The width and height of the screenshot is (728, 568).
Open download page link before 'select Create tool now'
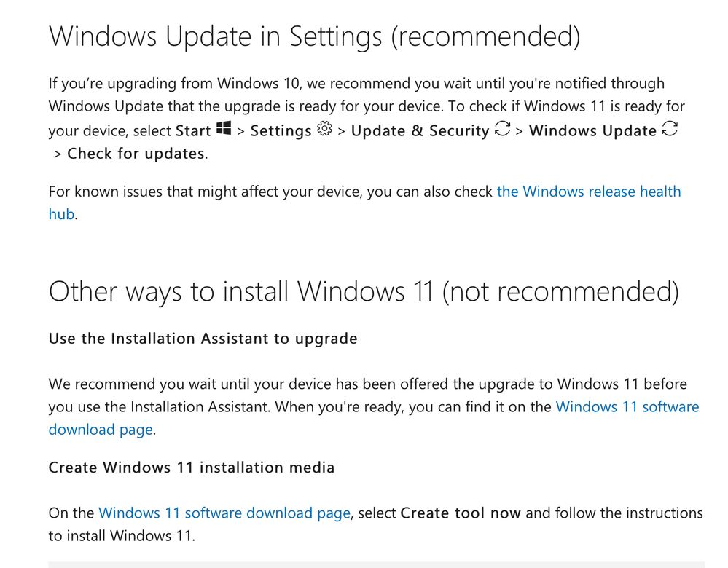tap(224, 513)
